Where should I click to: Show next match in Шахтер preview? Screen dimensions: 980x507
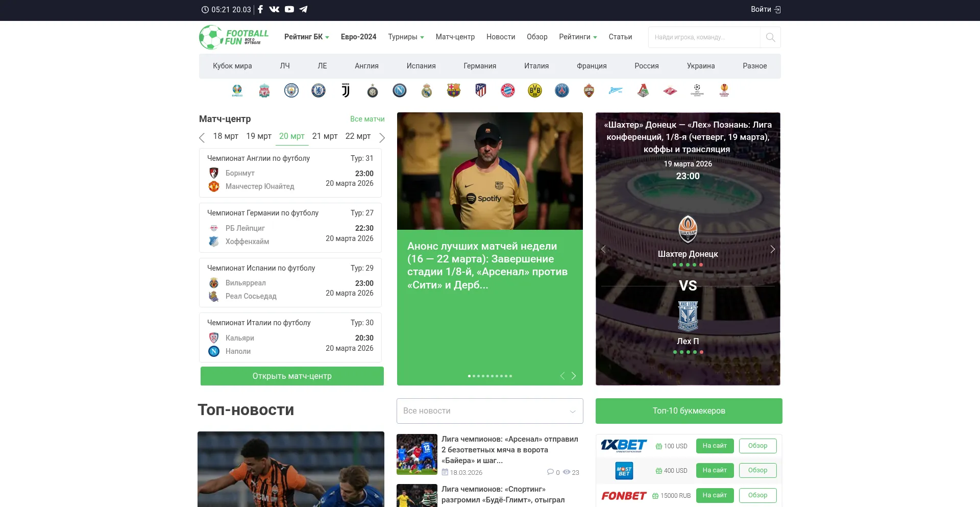773,249
